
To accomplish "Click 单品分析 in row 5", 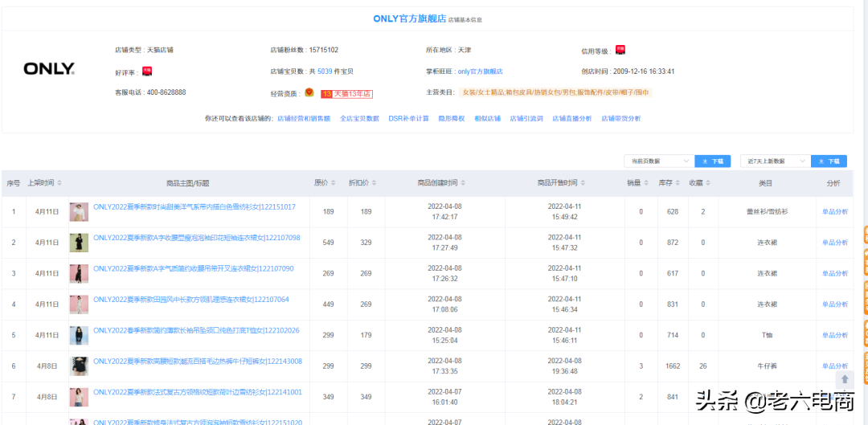I will [x=835, y=335].
